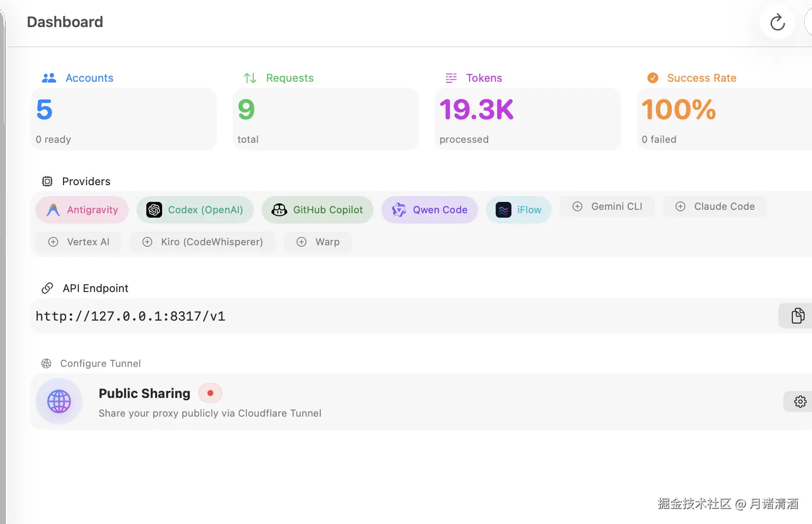This screenshot has height=524, width=812.
Task: Click the plus icon beside Warp
Action: coord(302,242)
